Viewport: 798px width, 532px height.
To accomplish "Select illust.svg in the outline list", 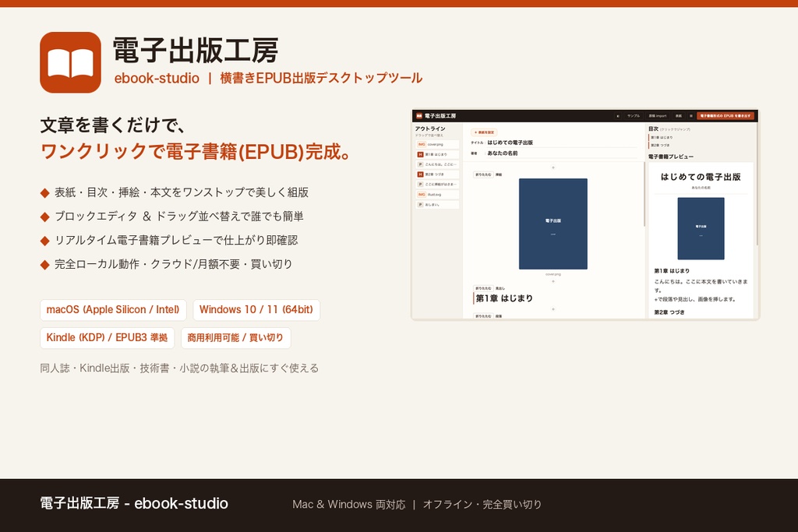I will (x=437, y=194).
